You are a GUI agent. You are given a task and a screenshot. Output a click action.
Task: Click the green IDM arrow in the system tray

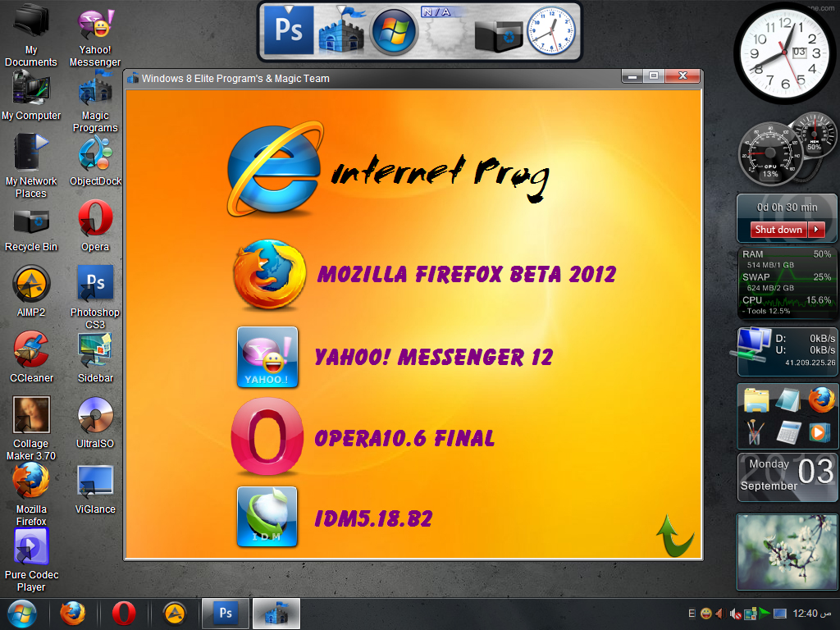(x=763, y=613)
